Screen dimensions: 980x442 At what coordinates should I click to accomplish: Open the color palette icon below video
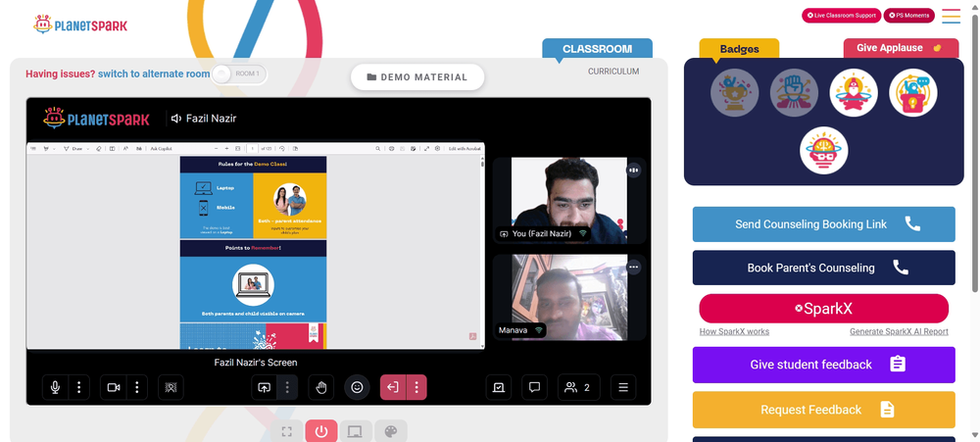pyautogui.click(x=391, y=431)
